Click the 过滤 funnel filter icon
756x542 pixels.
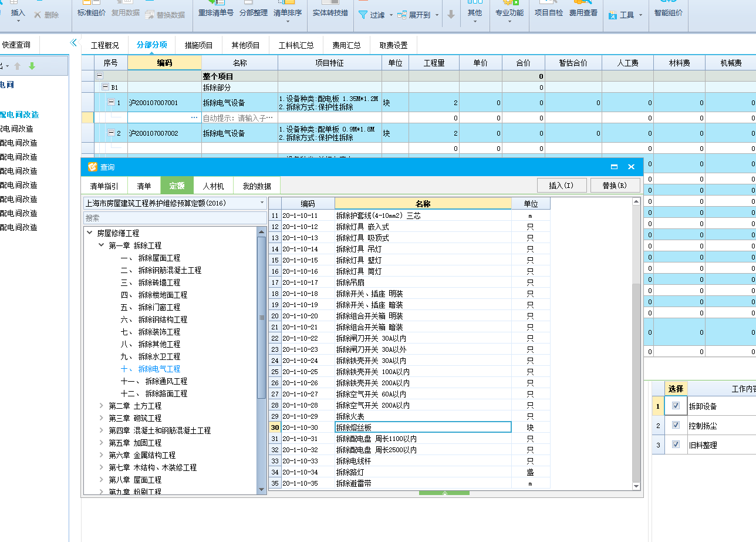363,15
